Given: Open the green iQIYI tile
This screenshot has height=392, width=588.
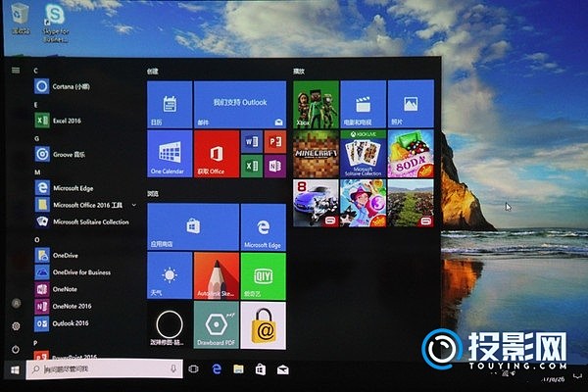Looking at the screenshot, I should pos(264,276).
